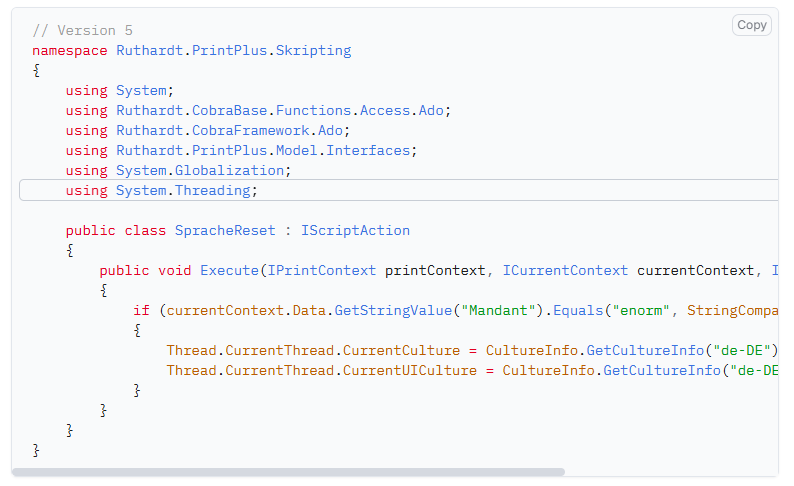Click GetStringValue method call
Image resolution: width=794 pixels, height=486 pixels.
click(392, 310)
